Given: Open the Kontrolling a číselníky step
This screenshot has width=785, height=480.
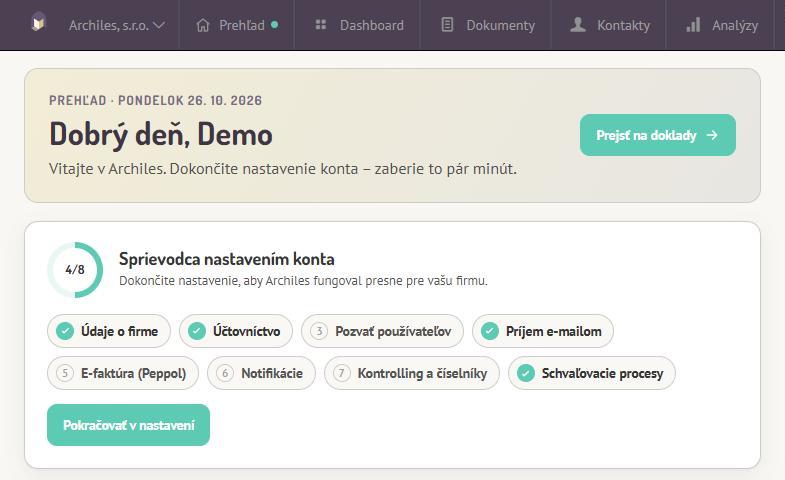Looking at the screenshot, I should click(412, 373).
